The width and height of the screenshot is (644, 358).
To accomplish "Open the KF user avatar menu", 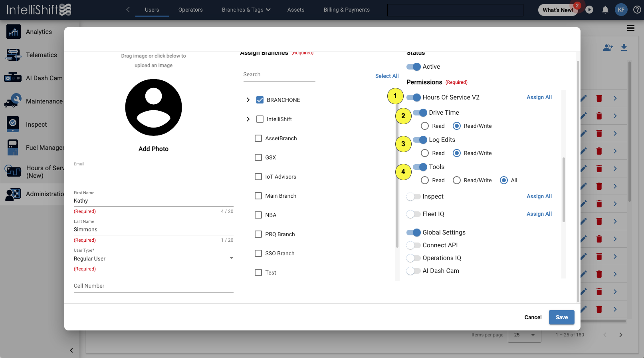I will point(621,10).
